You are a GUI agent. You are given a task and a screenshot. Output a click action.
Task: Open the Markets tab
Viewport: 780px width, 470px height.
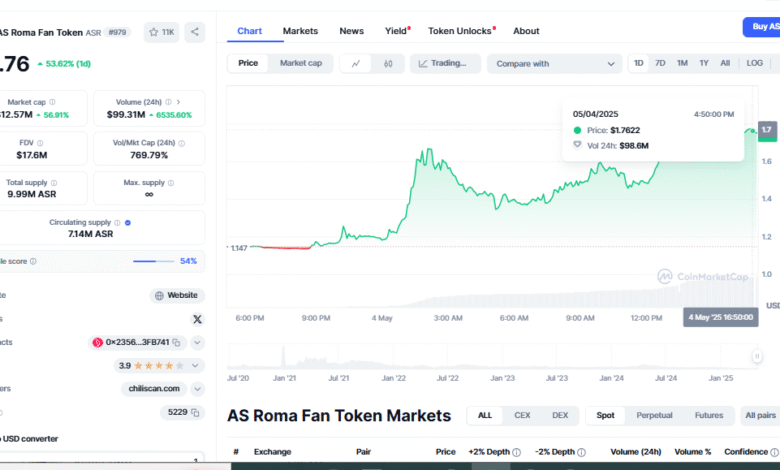(300, 31)
